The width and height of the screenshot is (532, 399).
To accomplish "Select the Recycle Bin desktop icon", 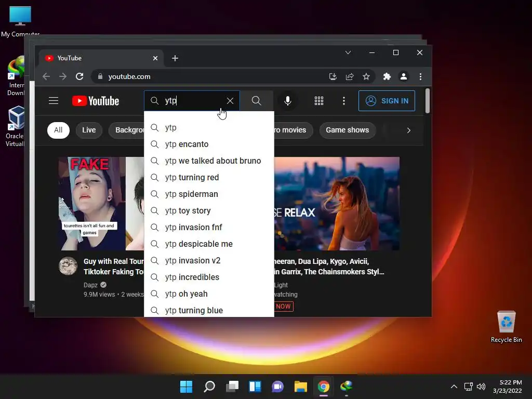I will coord(506,327).
